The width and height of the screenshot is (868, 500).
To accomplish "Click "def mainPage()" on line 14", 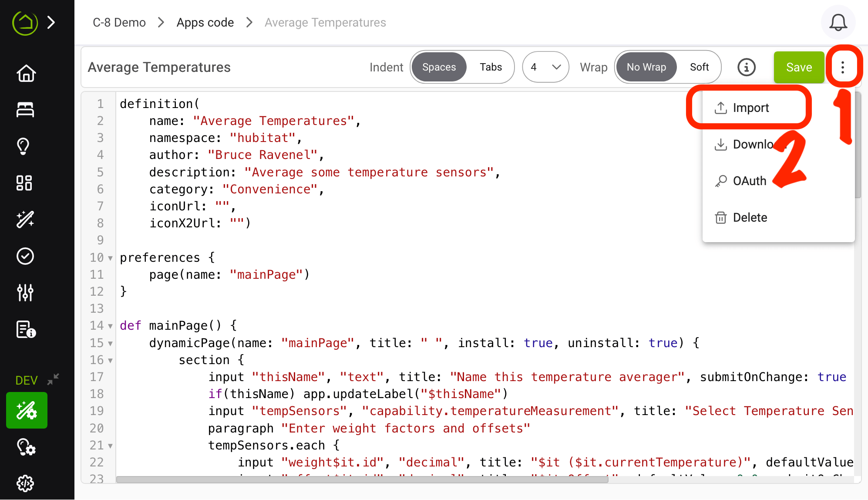I will (x=171, y=325).
